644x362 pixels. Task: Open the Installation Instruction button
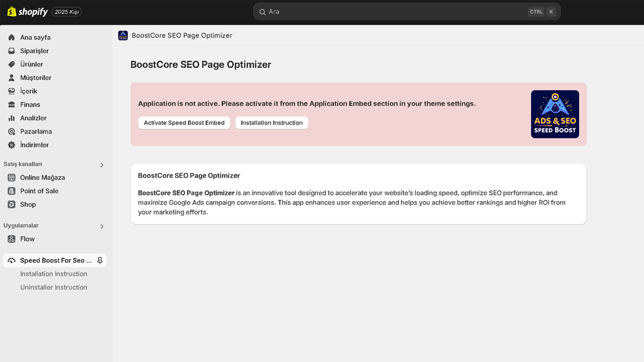click(272, 123)
